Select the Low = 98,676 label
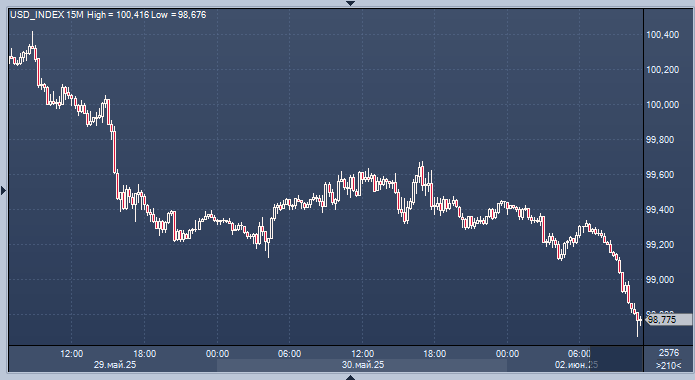This screenshot has width=695, height=380. point(179,15)
